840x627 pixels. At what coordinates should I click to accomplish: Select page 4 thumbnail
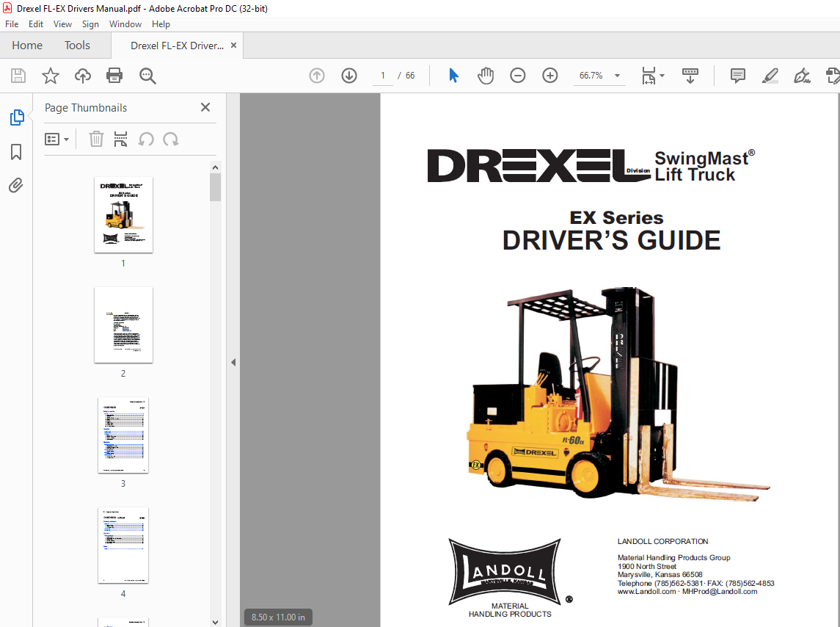coord(123,546)
